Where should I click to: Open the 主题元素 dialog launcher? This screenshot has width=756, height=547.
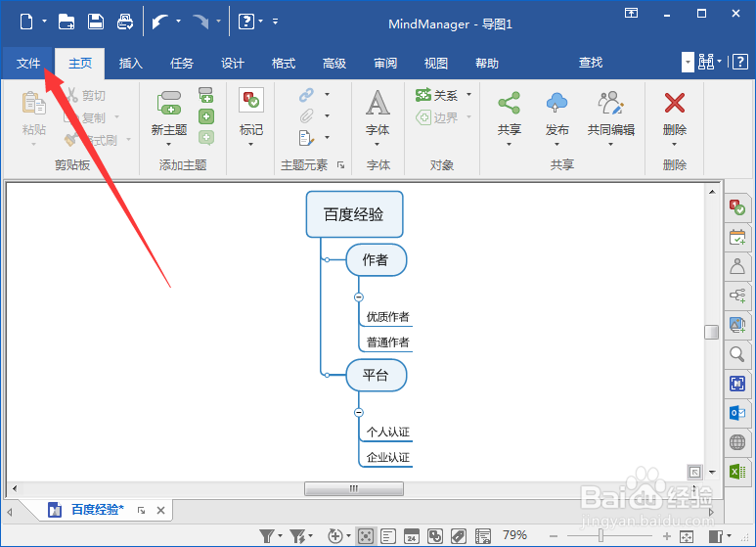[341, 165]
